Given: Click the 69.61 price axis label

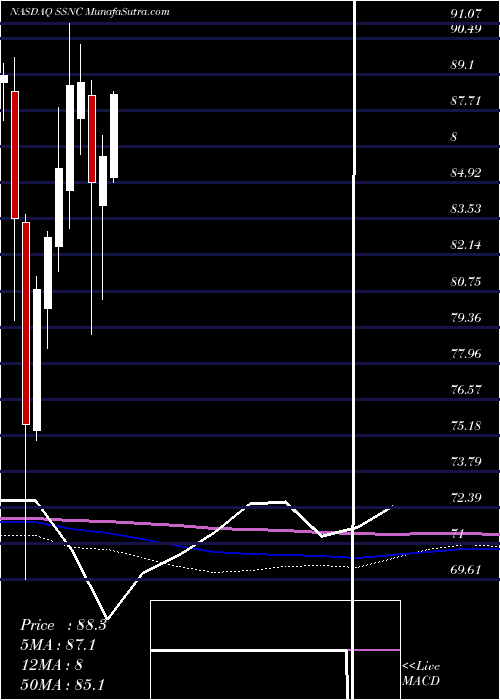Looking at the screenshot, I should [466, 570].
